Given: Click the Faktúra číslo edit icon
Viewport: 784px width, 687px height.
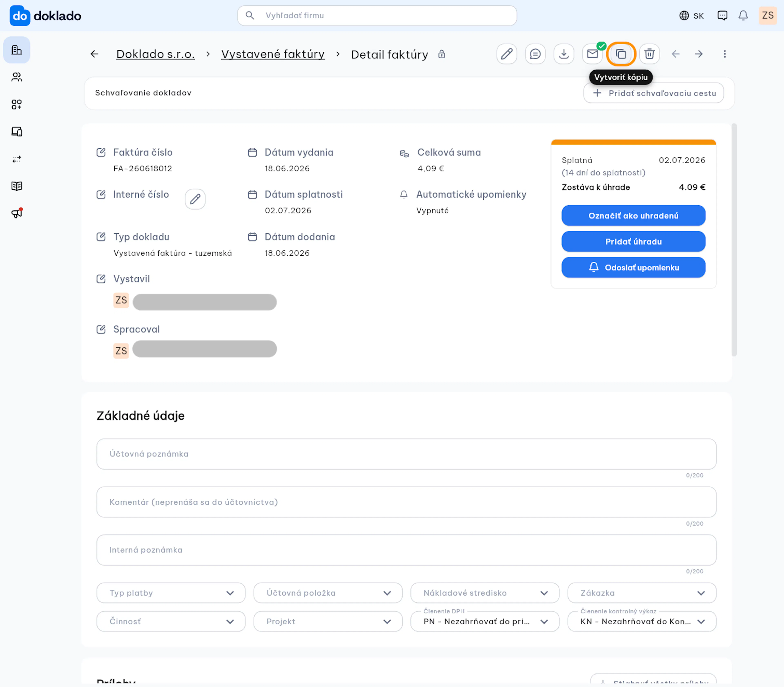Looking at the screenshot, I should [101, 152].
